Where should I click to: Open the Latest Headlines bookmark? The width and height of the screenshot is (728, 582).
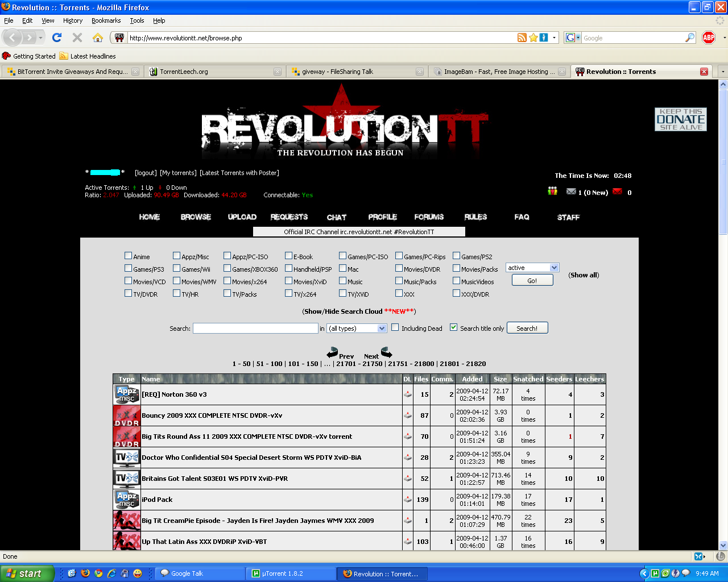pos(88,56)
